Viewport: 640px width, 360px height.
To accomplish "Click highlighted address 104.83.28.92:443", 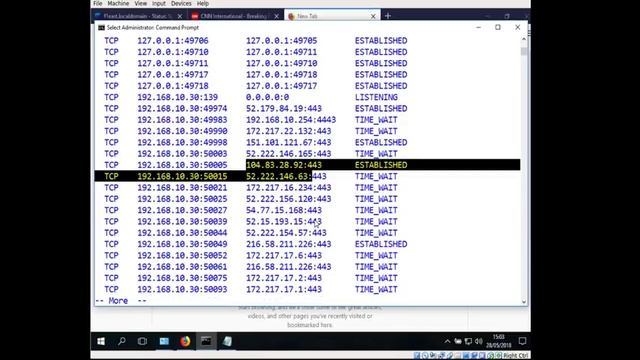I will pyautogui.click(x=284, y=165).
